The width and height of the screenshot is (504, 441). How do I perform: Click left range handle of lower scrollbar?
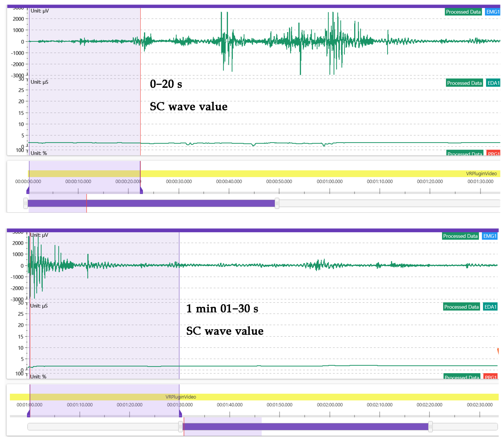point(180,426)
